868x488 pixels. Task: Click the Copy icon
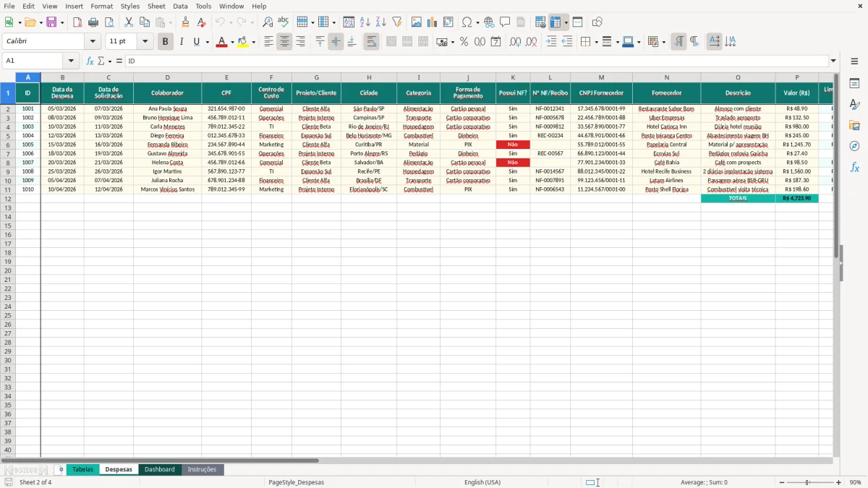pos(145,22)
